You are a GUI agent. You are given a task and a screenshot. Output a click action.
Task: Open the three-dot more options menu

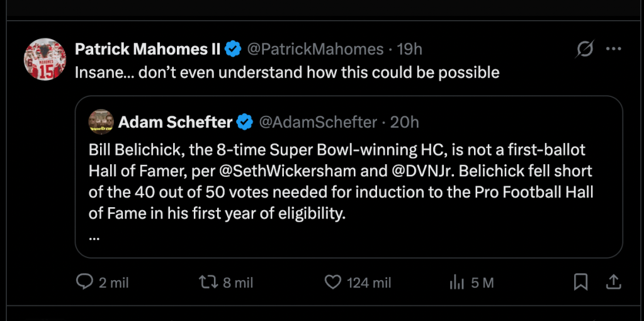coord(613,49)
